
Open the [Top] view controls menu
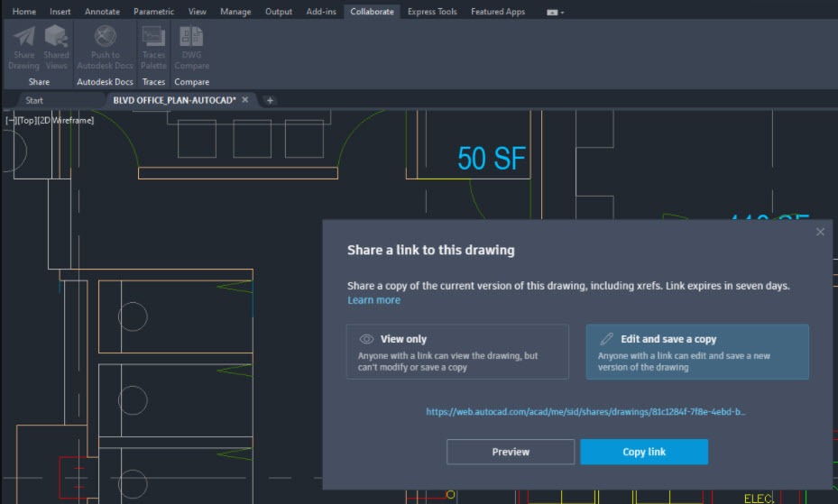[x=26, y=120]
